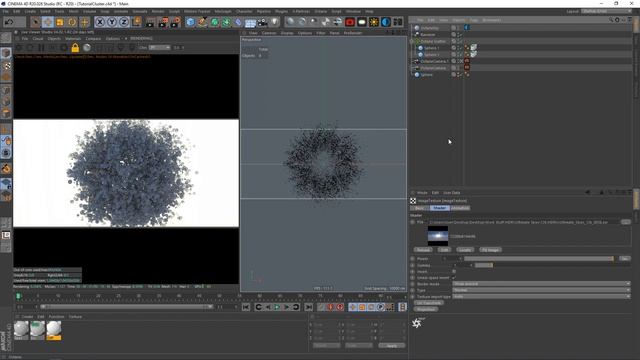Click the Fit Image button
Viewport: 640px width, 360px height.
click(490, 250)
